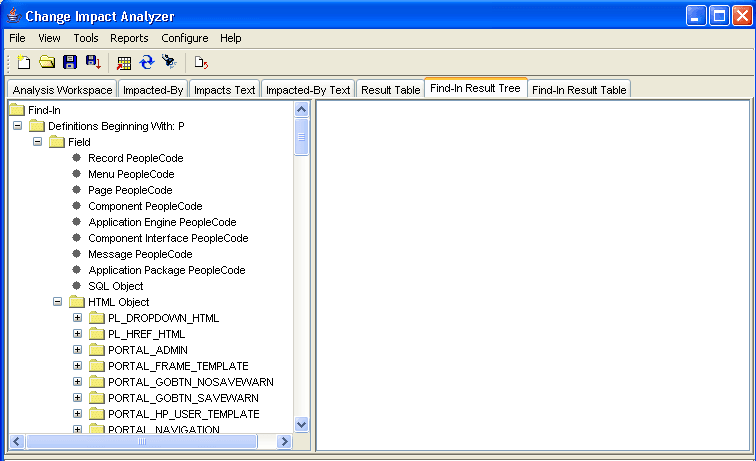Open the Reports menu
756x461 pixels.
129,38
